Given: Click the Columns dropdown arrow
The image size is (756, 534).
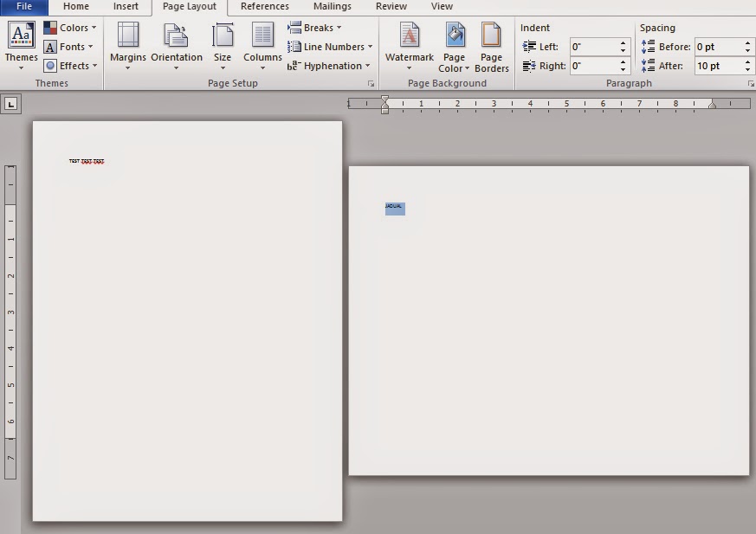Looking at the screenshot, I should [x=262, y=68].
